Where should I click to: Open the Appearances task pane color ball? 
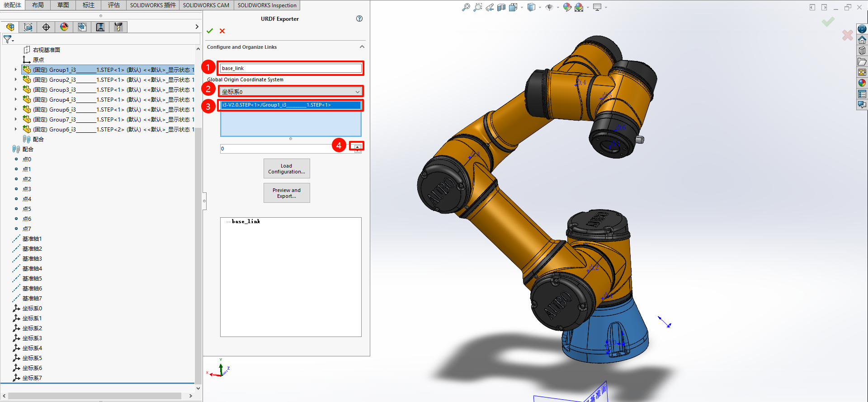[x=862, y=83]
